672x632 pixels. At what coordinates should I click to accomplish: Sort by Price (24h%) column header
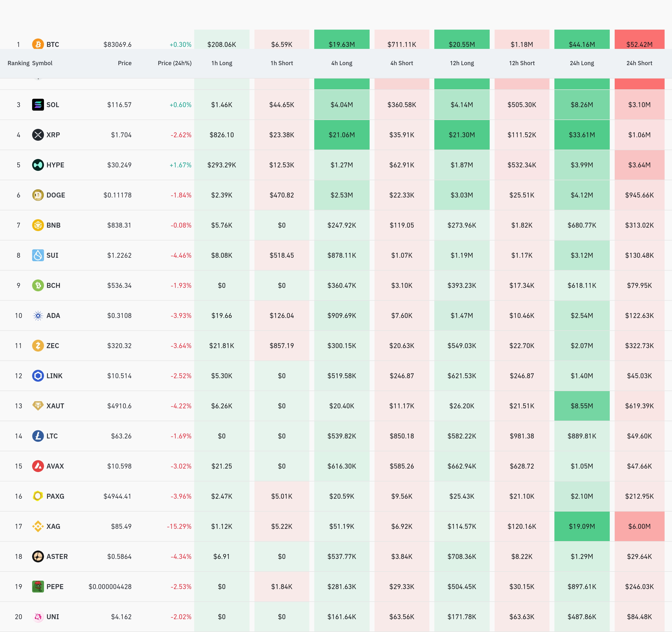click(174, 63)
